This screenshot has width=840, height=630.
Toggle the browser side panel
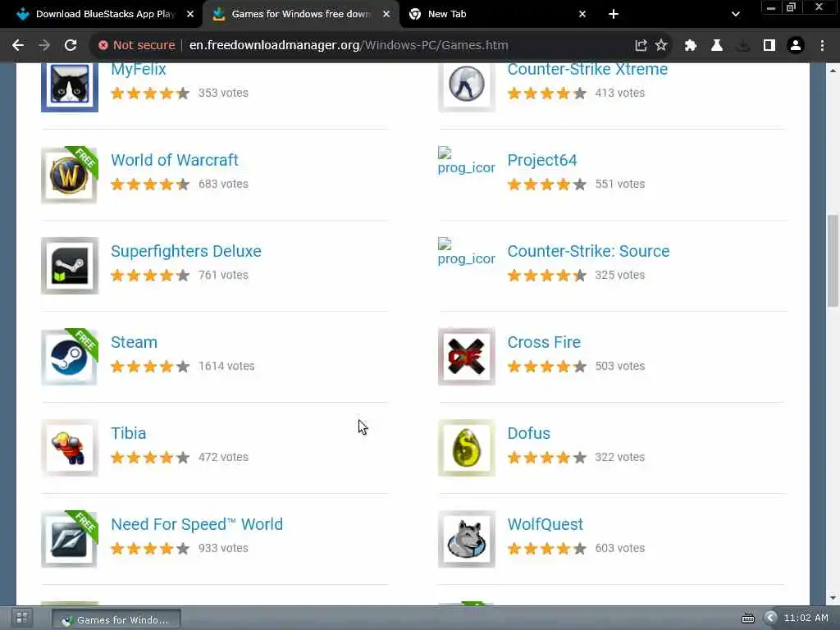(x=769, y=46)
